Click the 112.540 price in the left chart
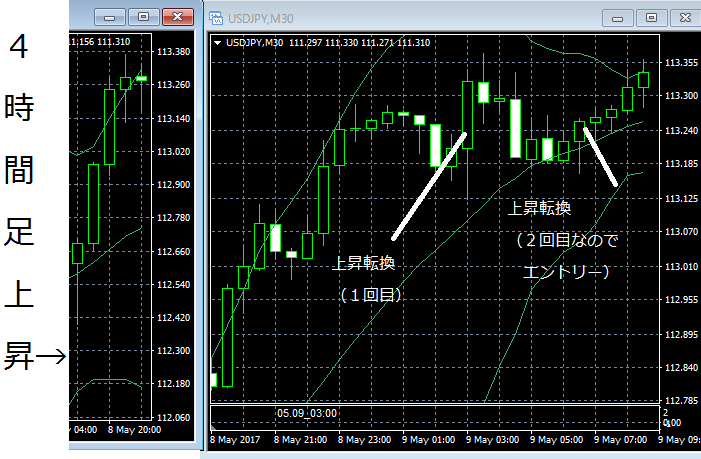 [173, 285]
